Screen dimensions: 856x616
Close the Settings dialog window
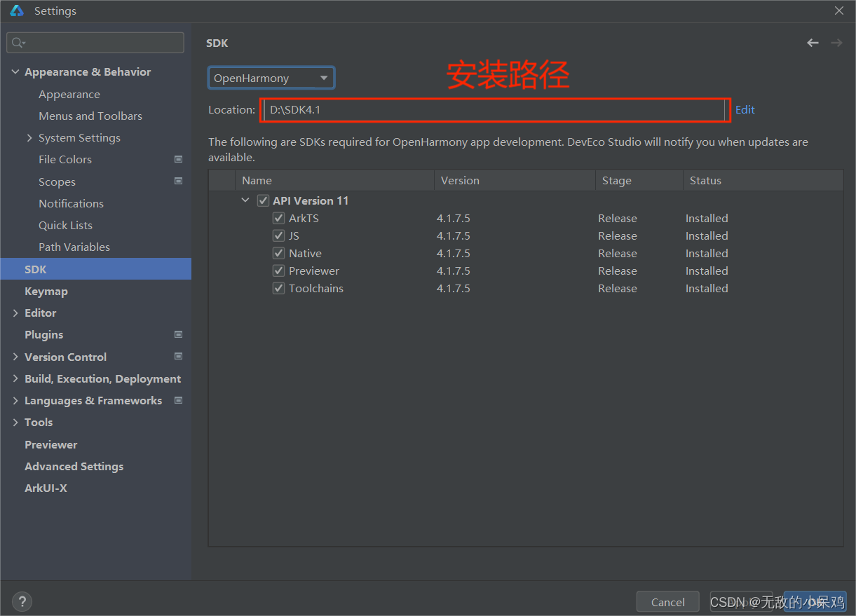click(839, 11)
